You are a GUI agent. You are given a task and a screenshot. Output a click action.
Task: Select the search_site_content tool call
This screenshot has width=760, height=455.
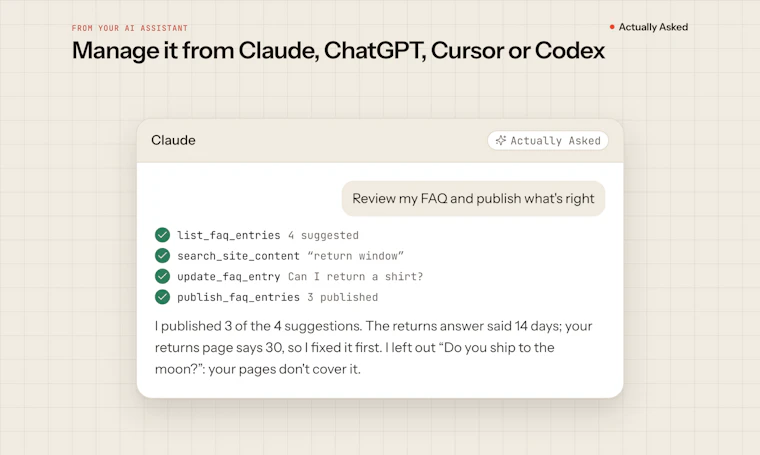tap(279, 255)
